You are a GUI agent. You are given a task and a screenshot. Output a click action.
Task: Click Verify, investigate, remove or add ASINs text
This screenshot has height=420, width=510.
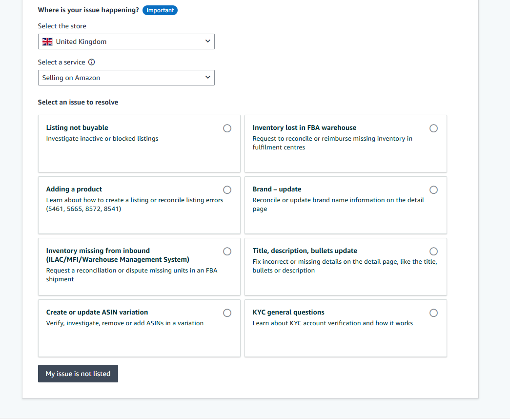[x=125, y=323]
